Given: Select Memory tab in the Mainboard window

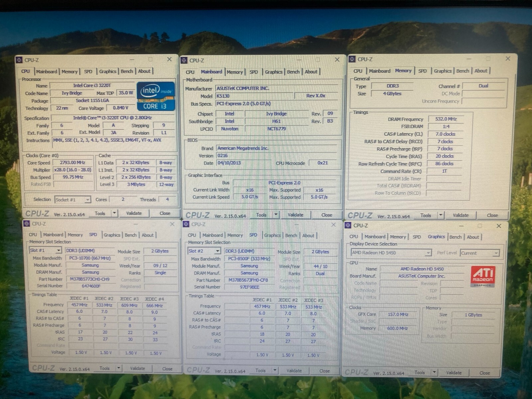Looking at the screenshot, I should [x=235, y=72].
